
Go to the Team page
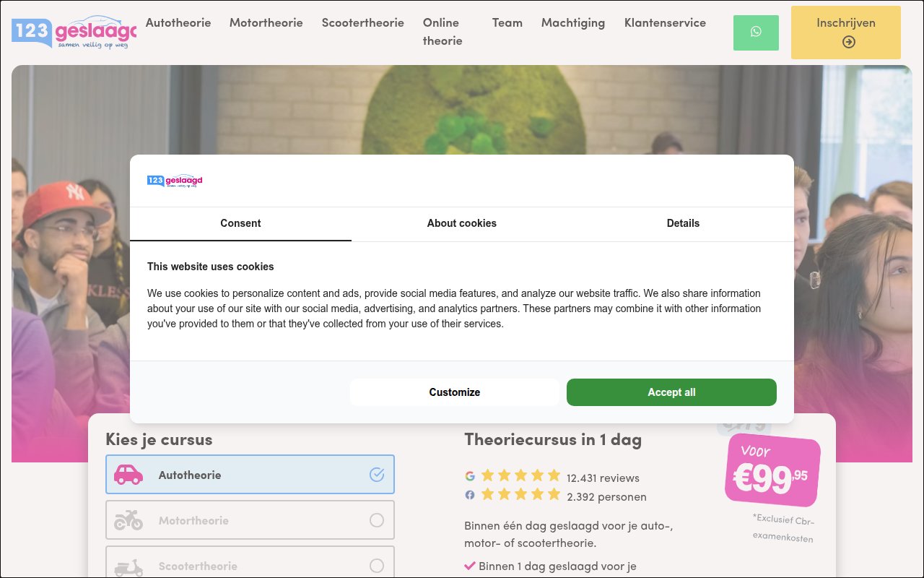pos(507,22)
